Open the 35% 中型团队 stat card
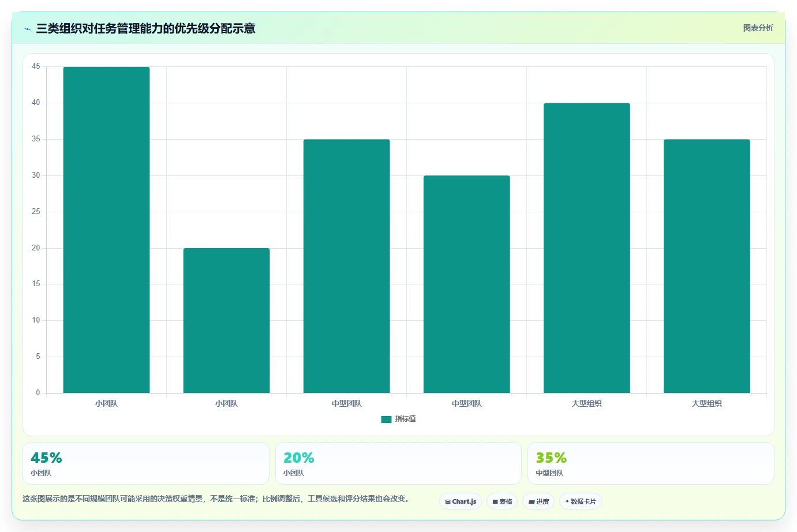The height and width of the screenshot is (532, 797). [x=651, y=463]
